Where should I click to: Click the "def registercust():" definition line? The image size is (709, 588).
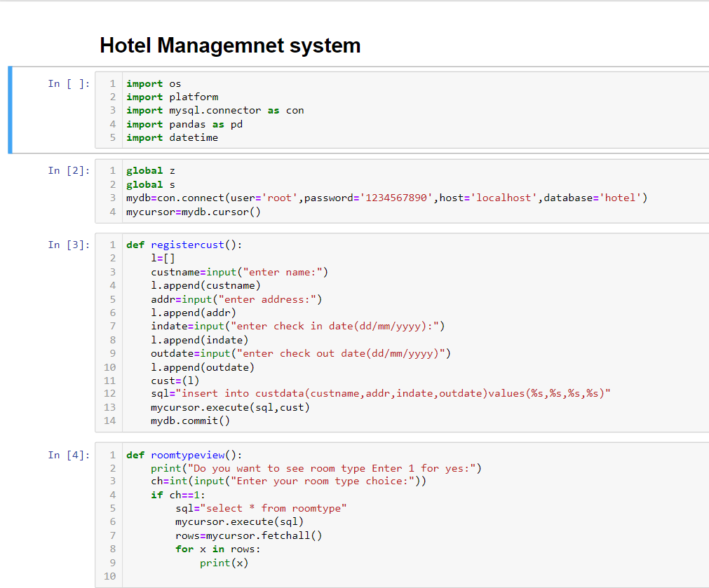coord(184,245)
